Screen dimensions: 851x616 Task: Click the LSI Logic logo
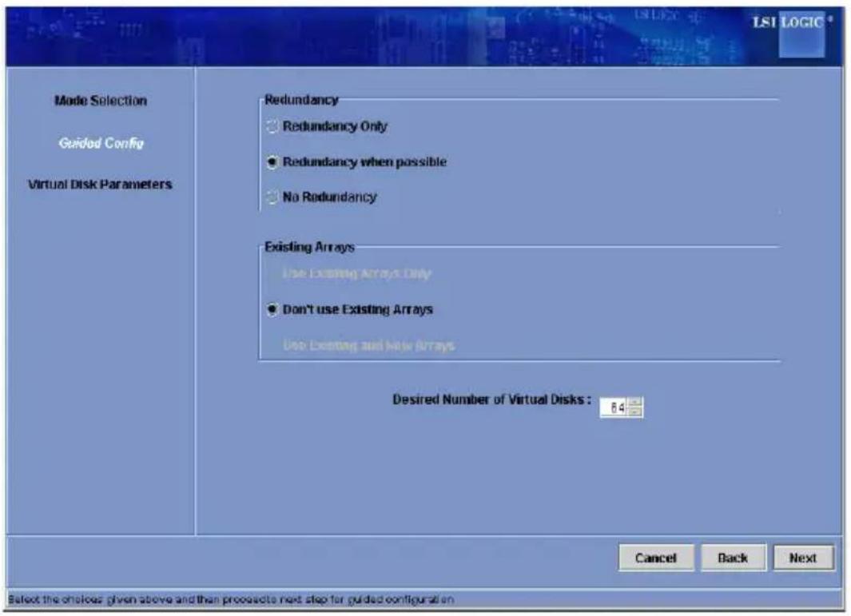[792, 33]
